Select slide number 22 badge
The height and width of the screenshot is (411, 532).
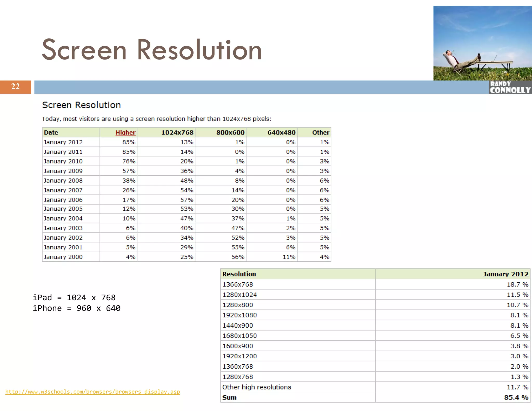click(15, 87)
